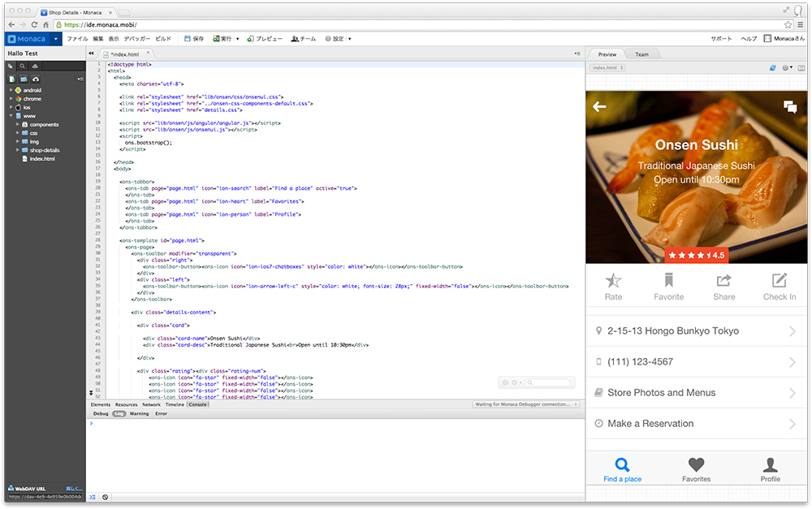Tap the white back arrow in app preview
Viewport: 812px width, 509px height.
(x=600, y=106)
